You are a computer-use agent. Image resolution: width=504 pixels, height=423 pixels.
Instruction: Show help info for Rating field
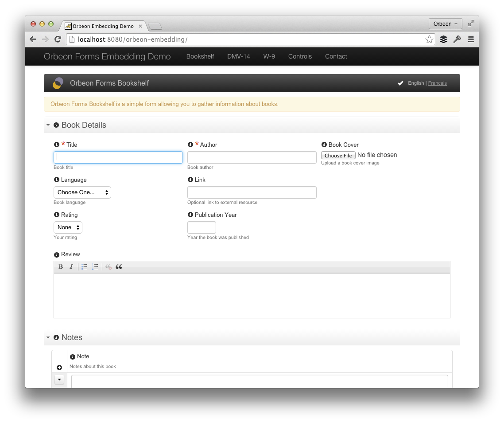(x=57, y=215)
